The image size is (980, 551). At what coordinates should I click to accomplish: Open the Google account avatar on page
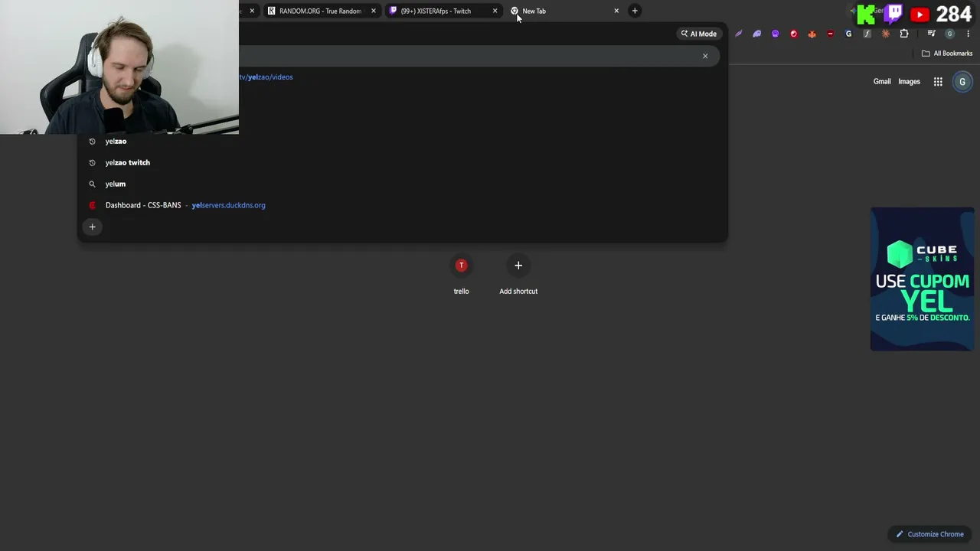[962, 82]
